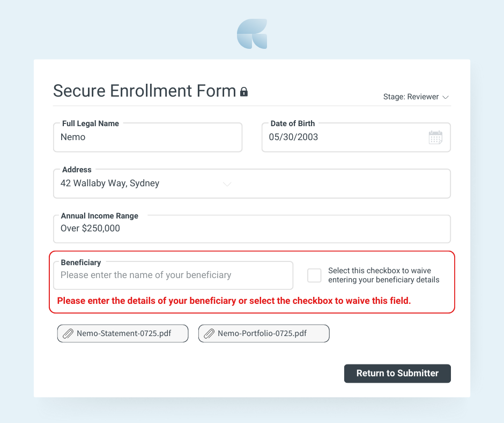504x423 pixels.
Task: Click the Return to Submitter button
Action: (x=397, y=374)
